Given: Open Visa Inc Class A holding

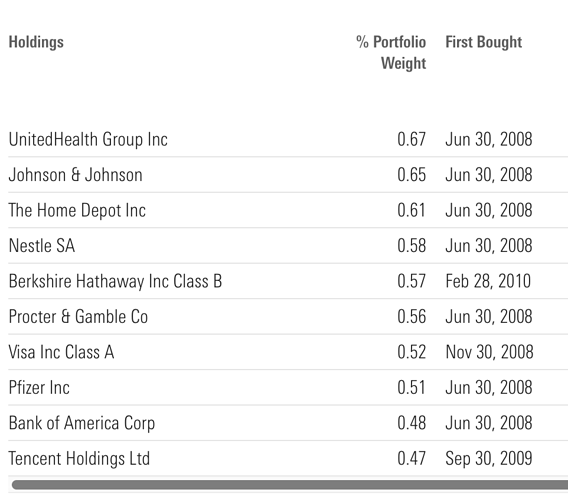Looking at the screenshot, I should [x=61, y=352].
